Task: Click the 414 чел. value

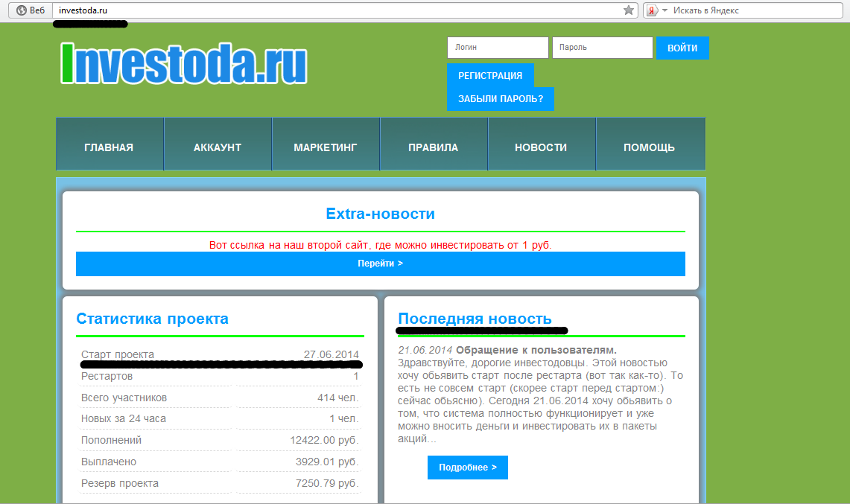Action: click(x=337, y=398)
